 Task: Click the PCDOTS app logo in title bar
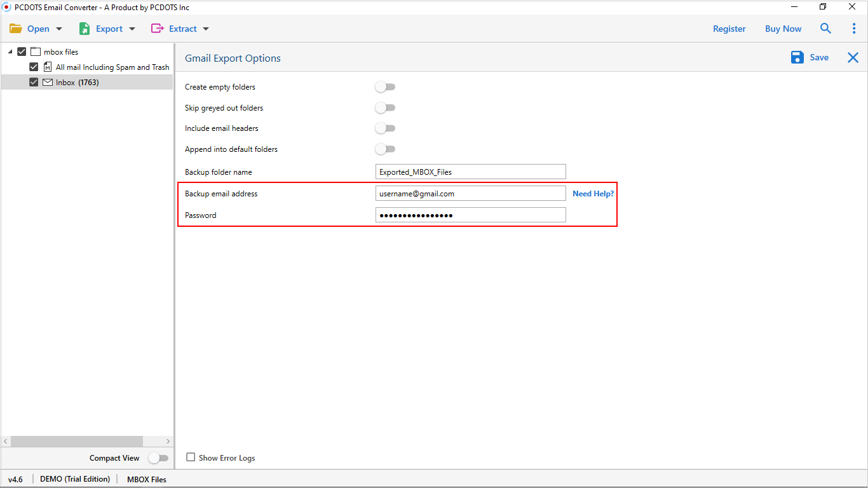point(7,7)
